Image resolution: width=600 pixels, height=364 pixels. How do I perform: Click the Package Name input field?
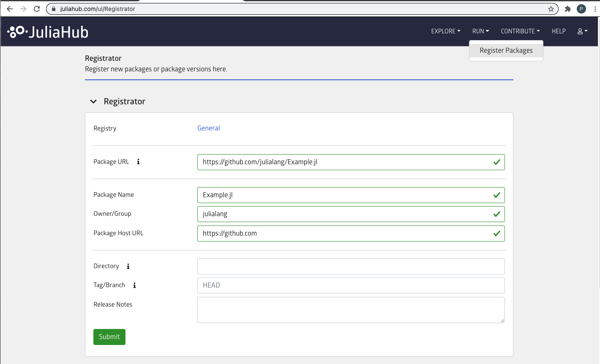351,195
